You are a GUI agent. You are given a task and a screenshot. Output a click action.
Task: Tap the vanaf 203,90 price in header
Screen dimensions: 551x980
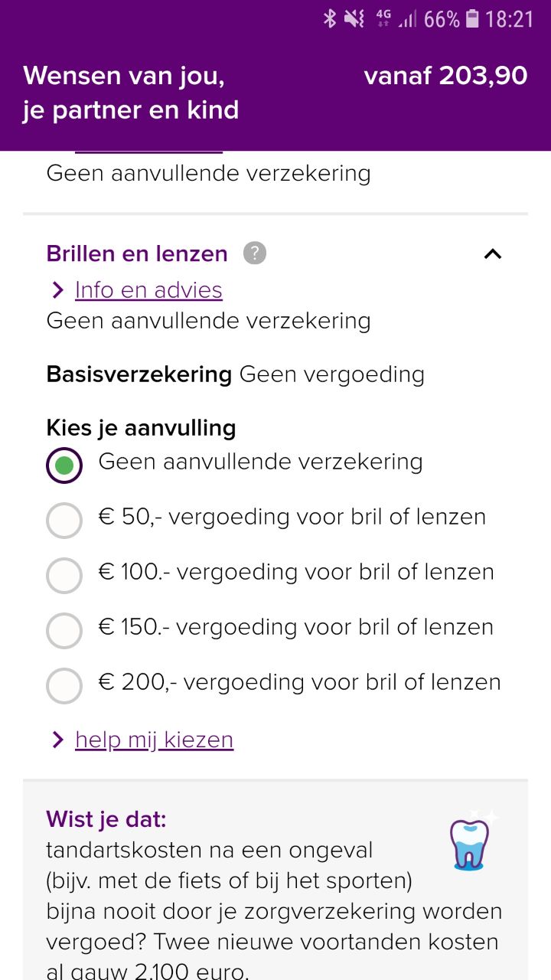point(445,76)
